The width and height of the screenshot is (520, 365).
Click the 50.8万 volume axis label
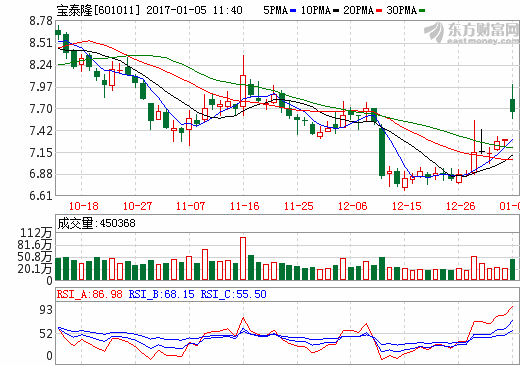[35, 257]
